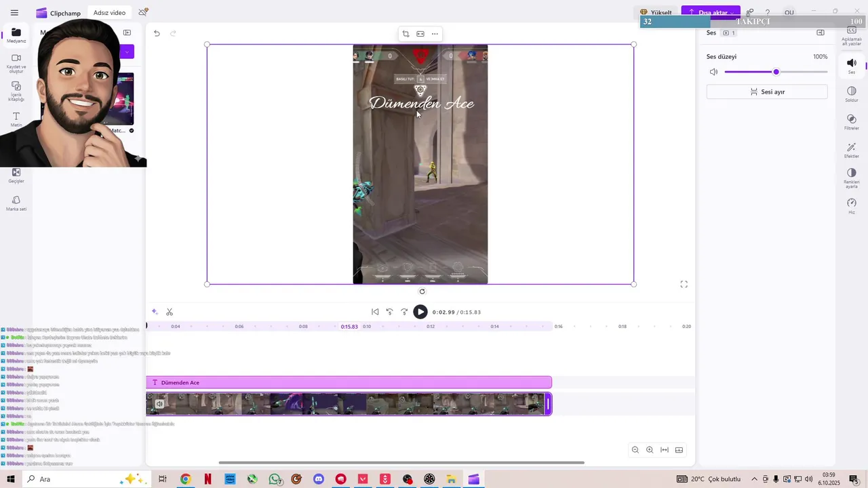Viewport: 868px width, 488px height.
Task: Open the Efektler effects panel
Action: click(852, 150)
